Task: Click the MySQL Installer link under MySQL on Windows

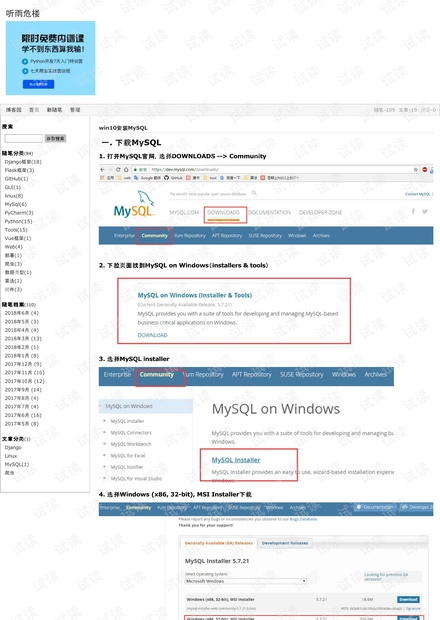Action: pos(236,460)
